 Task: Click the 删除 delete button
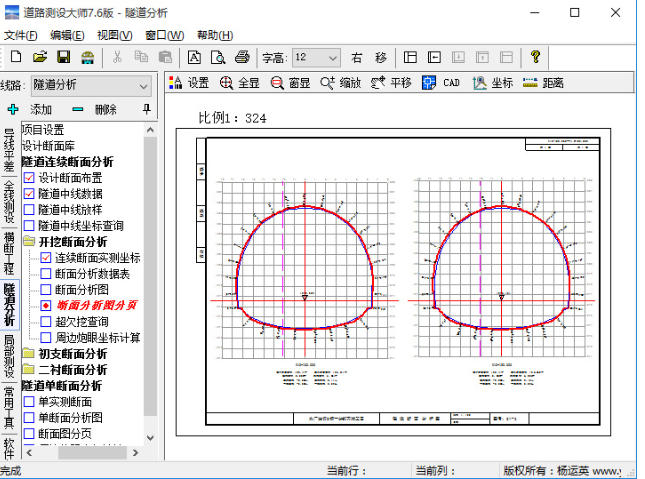[x=94, y=109]
